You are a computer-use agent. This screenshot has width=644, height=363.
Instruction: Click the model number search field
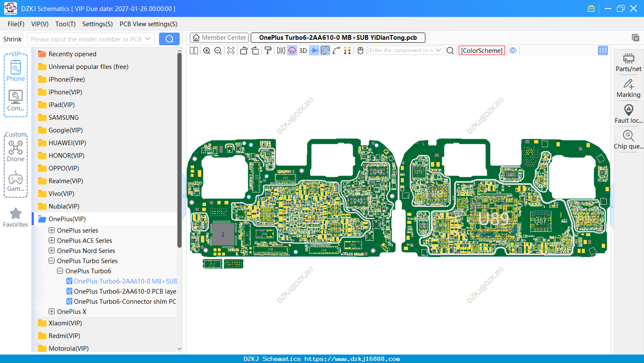pos(87,39)
